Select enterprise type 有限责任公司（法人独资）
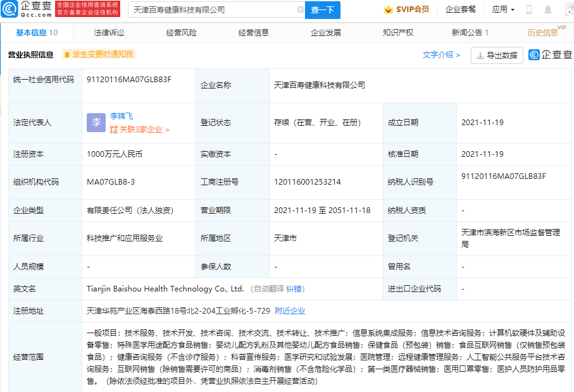Image resolution: width=574 pixels, height=392 pixels. 130,211
